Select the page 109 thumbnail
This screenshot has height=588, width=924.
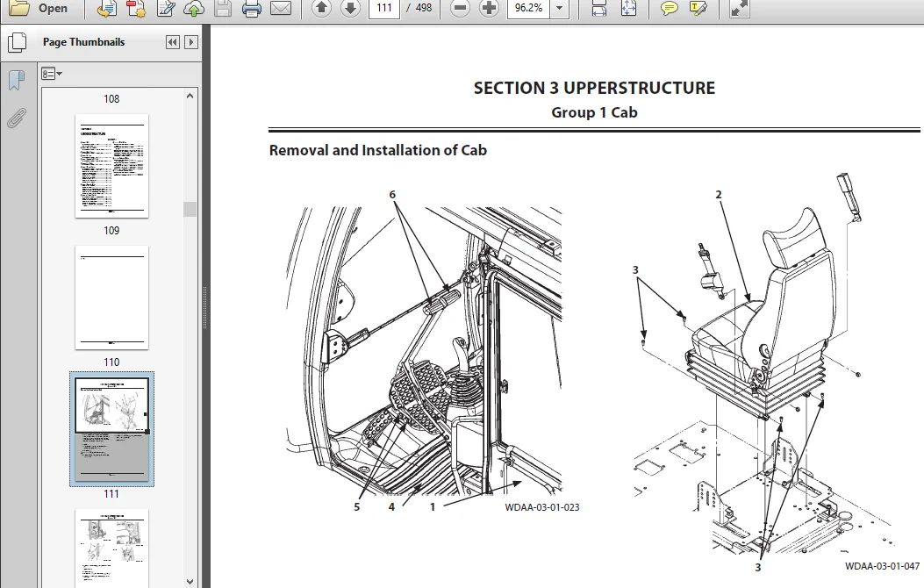coord(111,166)
